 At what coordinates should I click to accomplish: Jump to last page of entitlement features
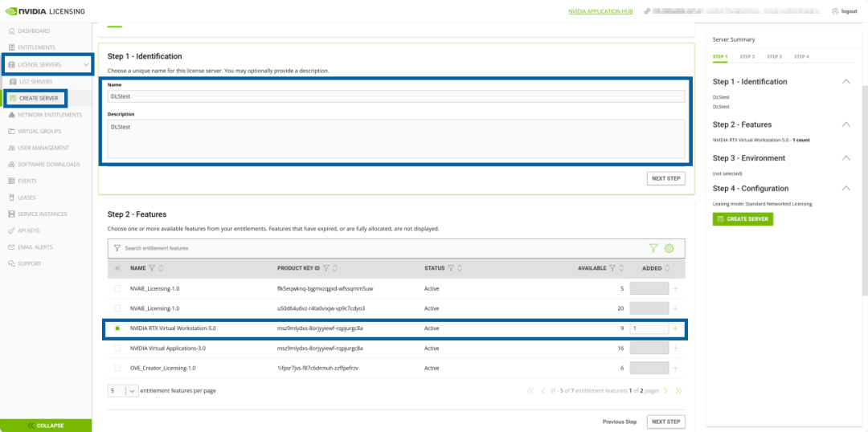click(x=678, y=390)
